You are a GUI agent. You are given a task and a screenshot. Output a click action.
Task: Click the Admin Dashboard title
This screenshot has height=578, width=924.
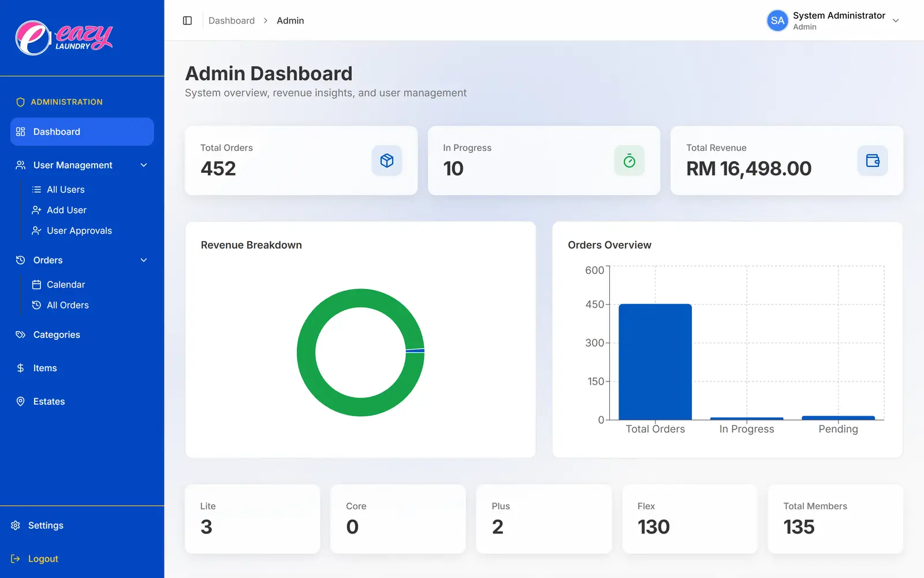(x=269, y=73)
